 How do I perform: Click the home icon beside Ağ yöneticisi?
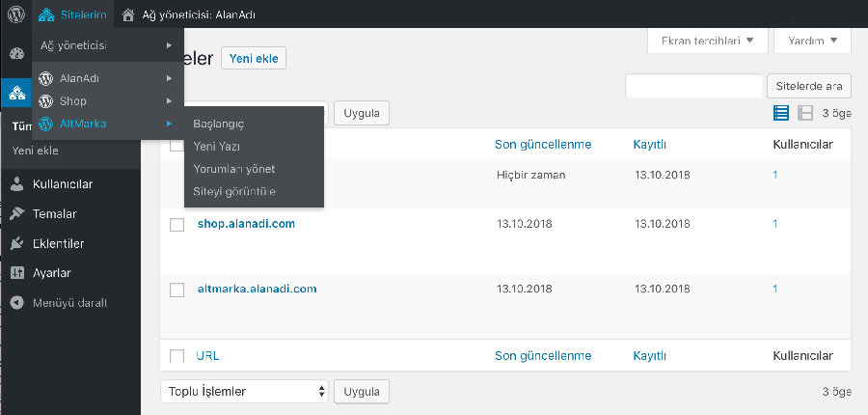(128, 15)
